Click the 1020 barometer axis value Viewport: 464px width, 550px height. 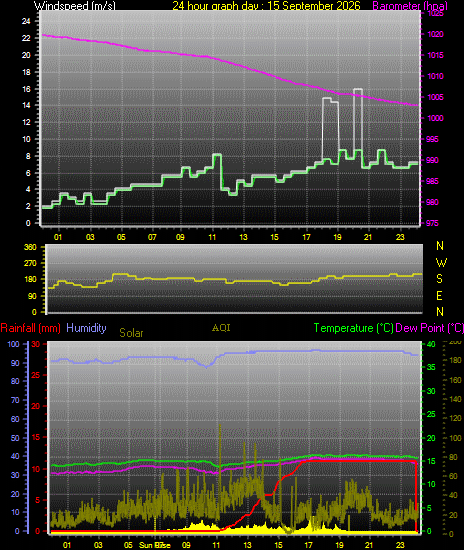(435, 34)
